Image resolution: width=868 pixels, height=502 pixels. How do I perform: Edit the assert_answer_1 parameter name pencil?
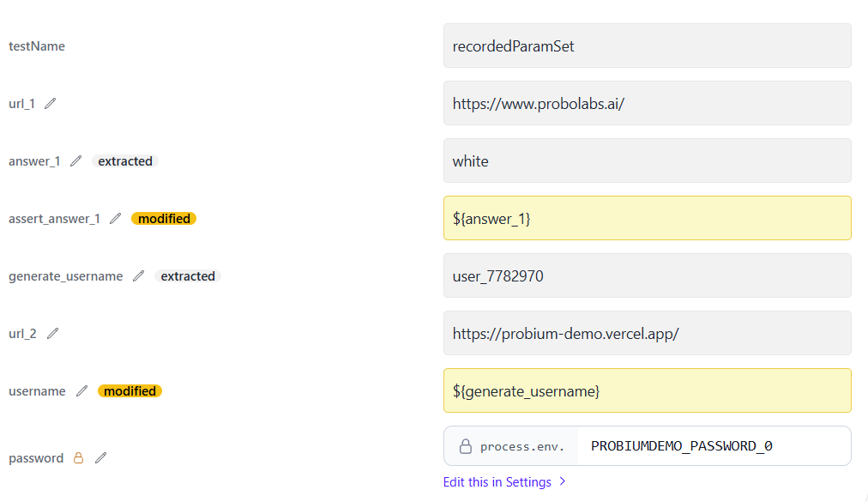click(x=116, y=219)
